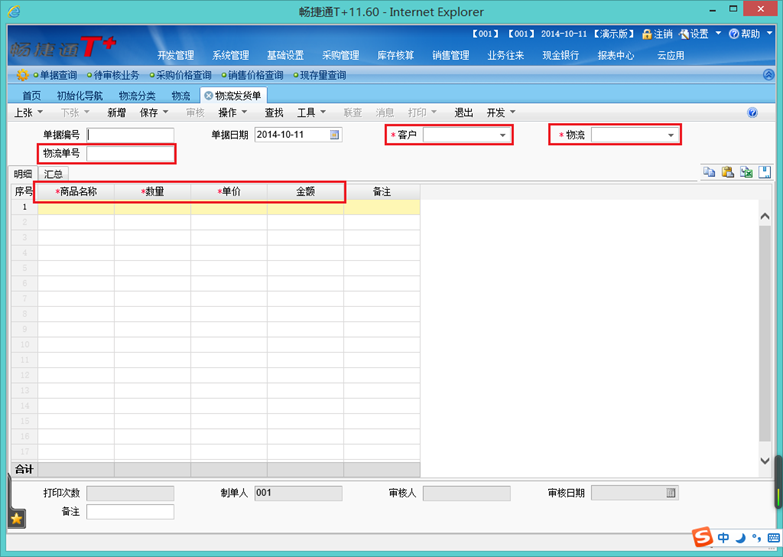This screenshot has width=783, height=557.
Task: Open the 销售价格查询 shortcut link
Action: [x=256, y=75]
